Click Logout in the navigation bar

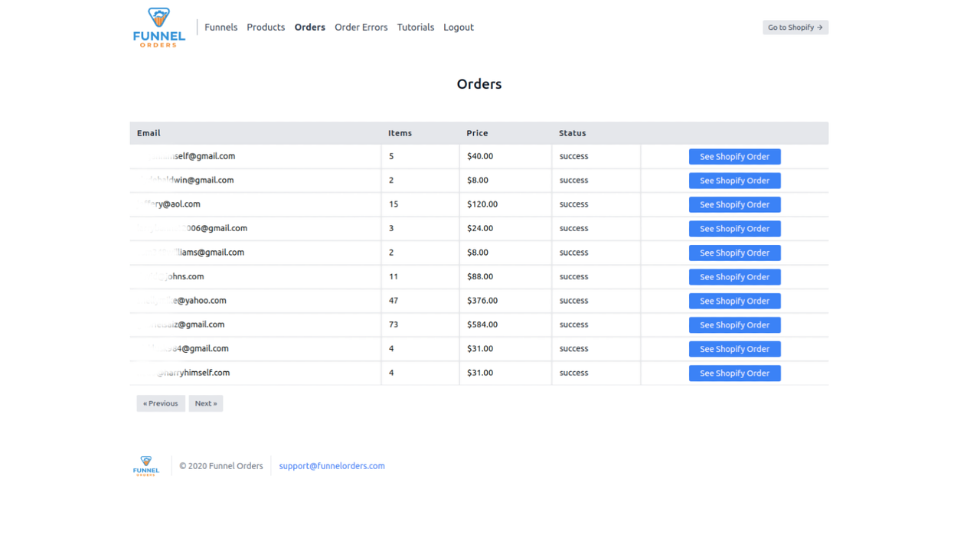click(x=458, y=27)
